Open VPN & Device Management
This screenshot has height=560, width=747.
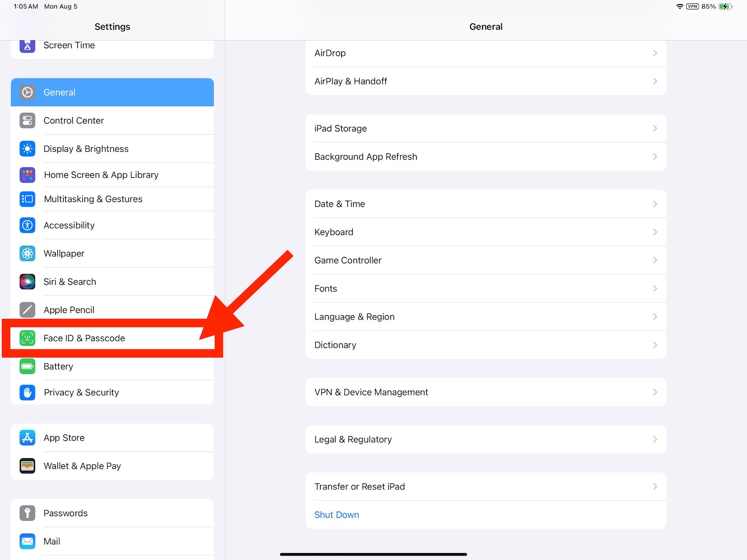coord(486,392)
